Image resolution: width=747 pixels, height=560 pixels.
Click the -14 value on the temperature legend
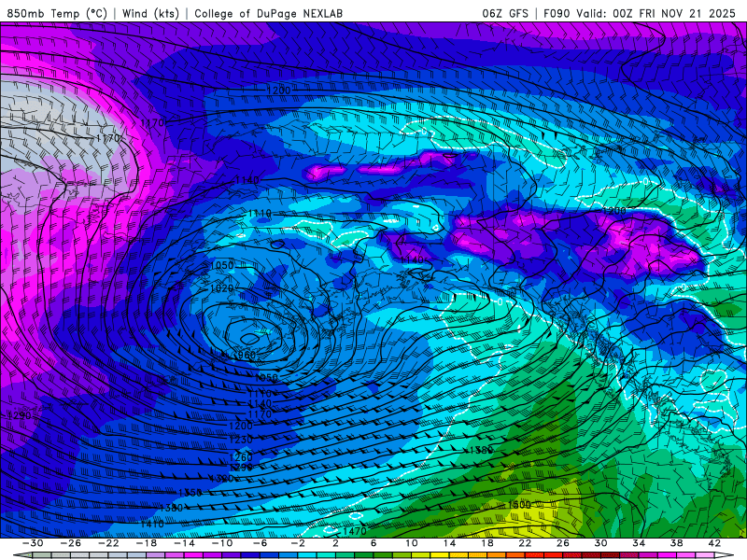184,543
